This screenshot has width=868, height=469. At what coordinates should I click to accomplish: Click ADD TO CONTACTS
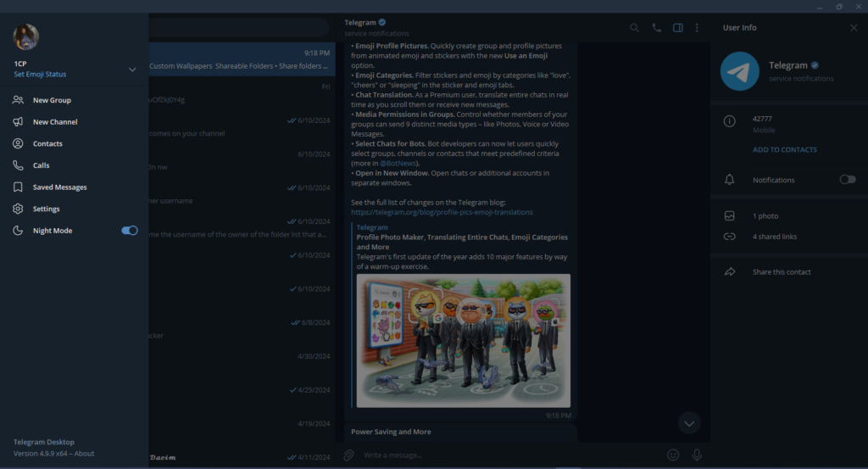784,149
